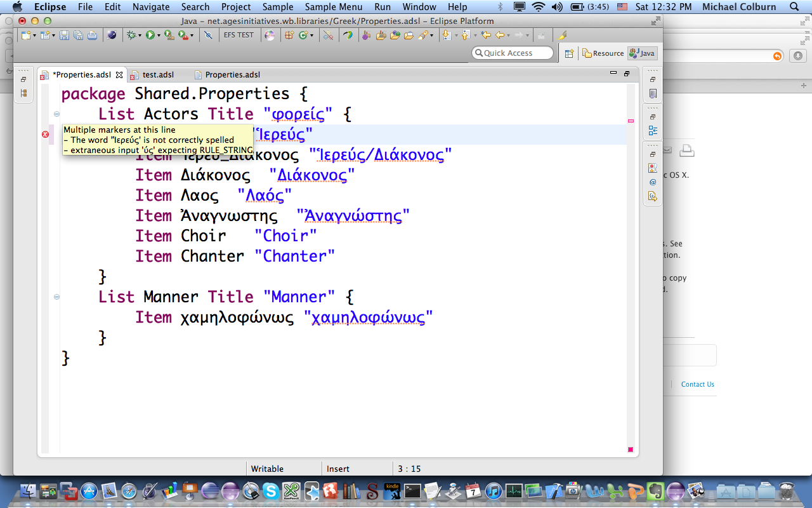Click the New Java Class icon
The height and width of the screenshot is (508, 812).
(303, 35)
